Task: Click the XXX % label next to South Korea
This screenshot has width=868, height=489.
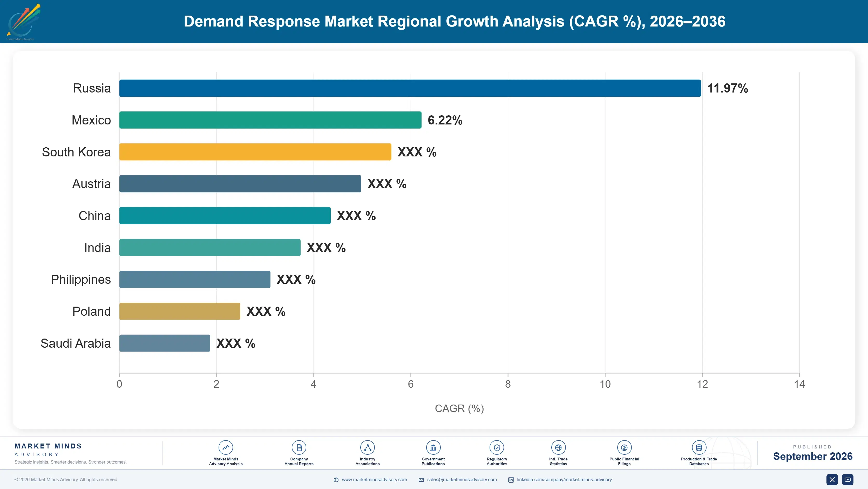Action: tap(417, 152)
